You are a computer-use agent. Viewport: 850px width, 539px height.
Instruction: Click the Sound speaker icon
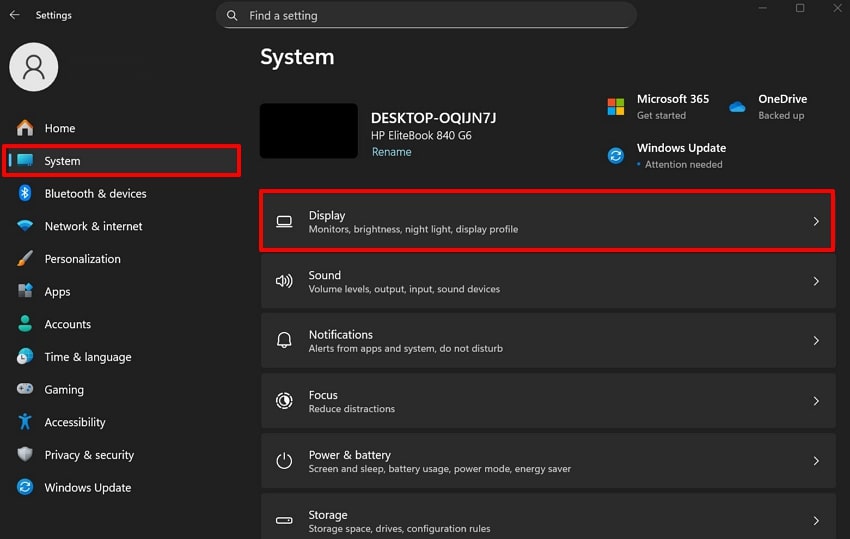click(x=284, y=281)
